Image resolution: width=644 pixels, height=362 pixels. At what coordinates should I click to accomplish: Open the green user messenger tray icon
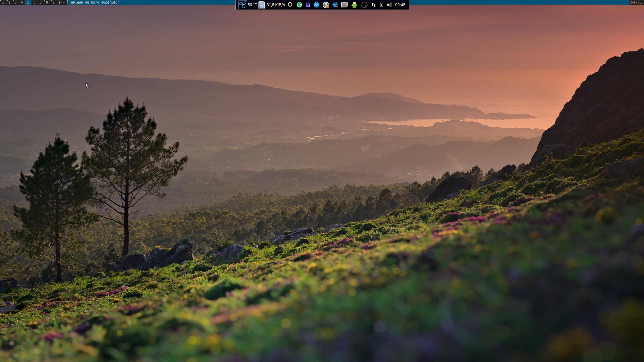[354, 5]
